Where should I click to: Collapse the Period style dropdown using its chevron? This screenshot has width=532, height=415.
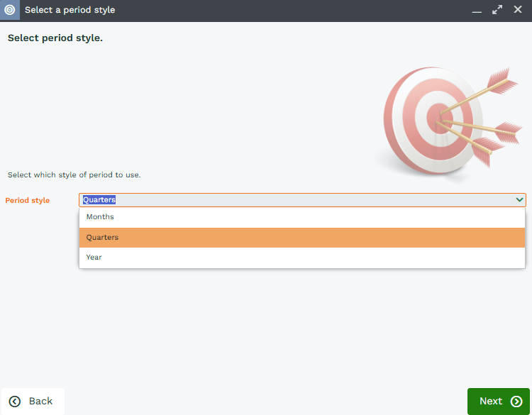point(520,200)
